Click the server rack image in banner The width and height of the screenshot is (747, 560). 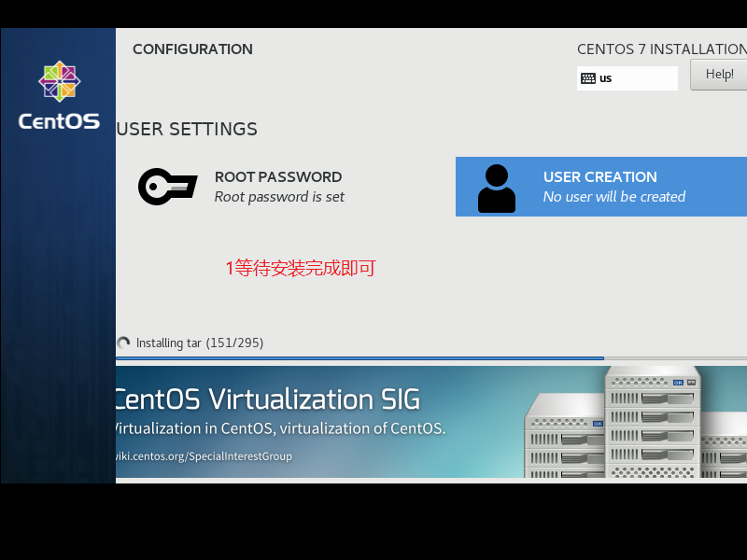point(636,422)
